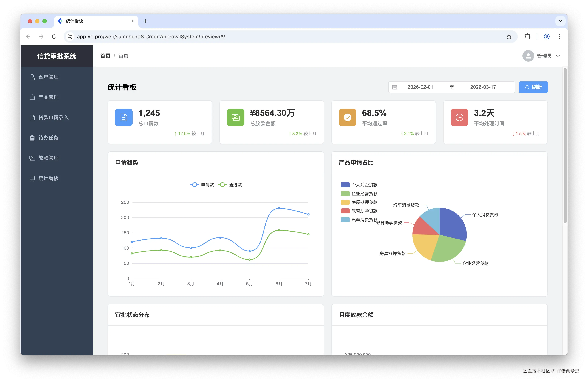This screenshot has height=382, width=588.
Task: Click the document icon on 总申请数 card
Action: point(124,117)
